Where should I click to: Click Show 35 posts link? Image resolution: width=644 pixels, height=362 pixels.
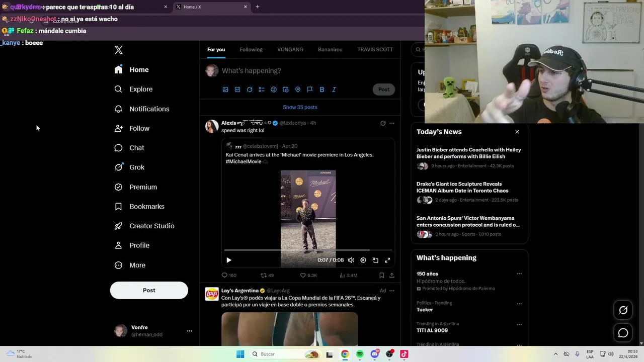coord(300,107)
